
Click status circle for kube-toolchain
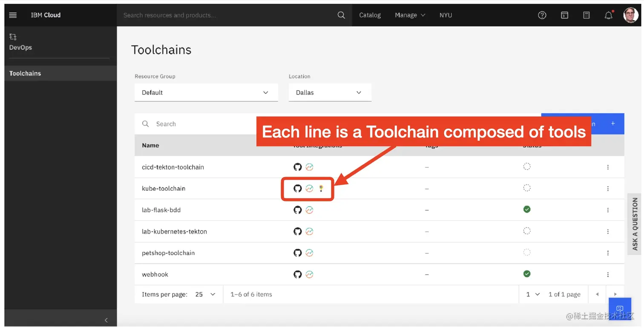[x=527, y=188]
